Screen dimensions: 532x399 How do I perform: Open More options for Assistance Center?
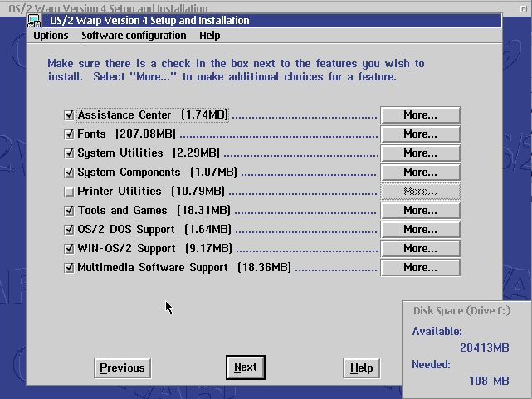[x=420, y=115]
